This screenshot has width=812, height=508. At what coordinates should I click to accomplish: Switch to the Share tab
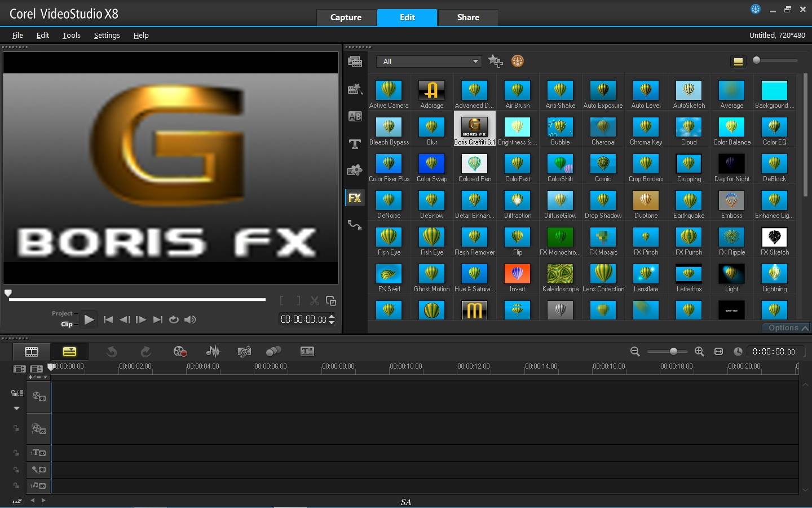[468, 17]
